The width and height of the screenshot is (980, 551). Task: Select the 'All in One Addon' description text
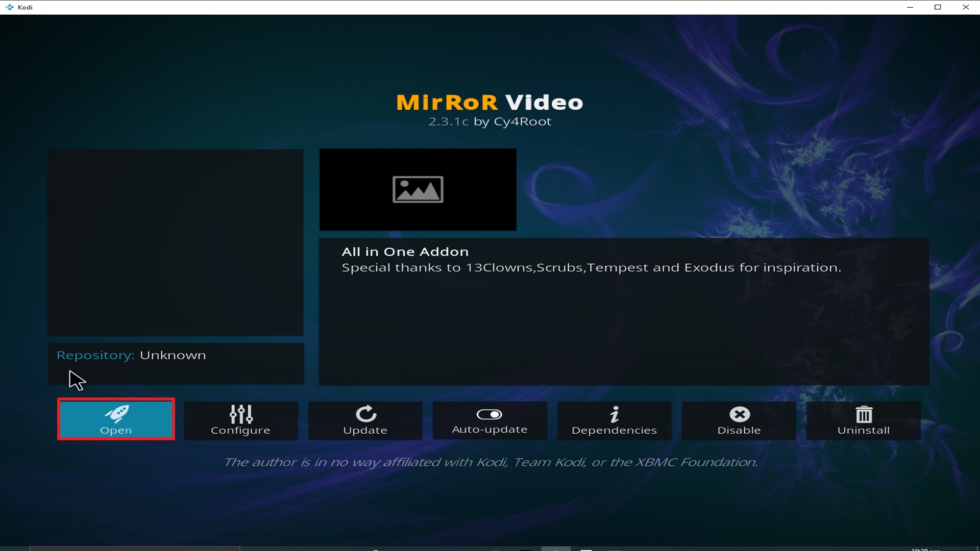tap(405, 252)
